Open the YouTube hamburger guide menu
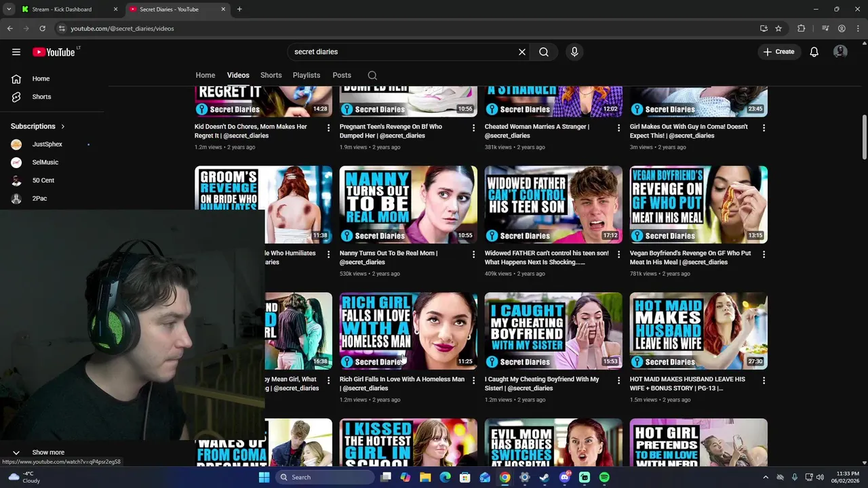The height and width of the screenshot is (488, 868). pyautogui.click(x=16, y=52)
